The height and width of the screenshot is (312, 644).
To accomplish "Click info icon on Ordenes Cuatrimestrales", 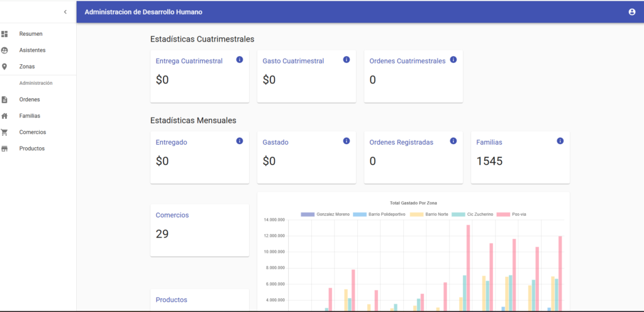I will 453,60.
